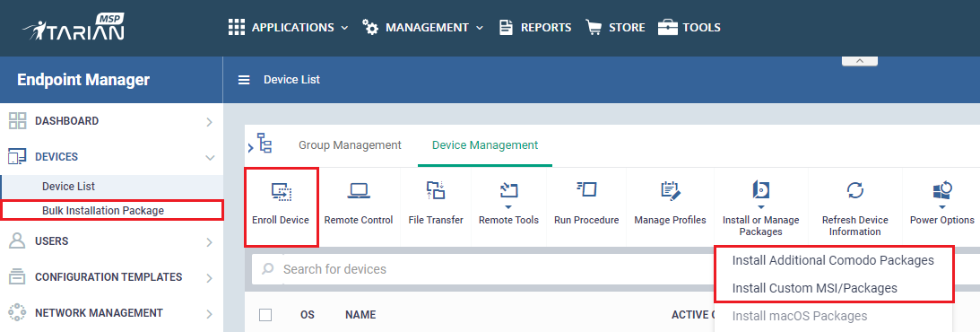This screenshot has width=980, height=332.
Task: Select the Device Management tab
Action: 485,145
